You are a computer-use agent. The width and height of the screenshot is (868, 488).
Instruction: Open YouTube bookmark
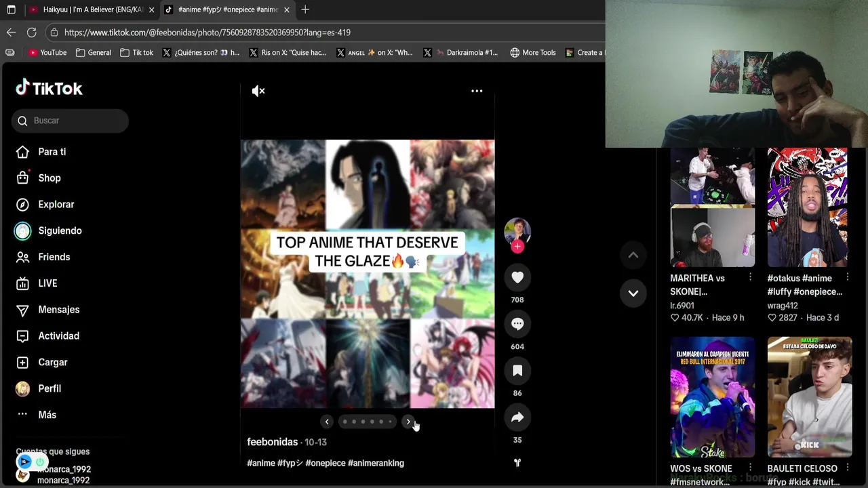coord(47,52)
